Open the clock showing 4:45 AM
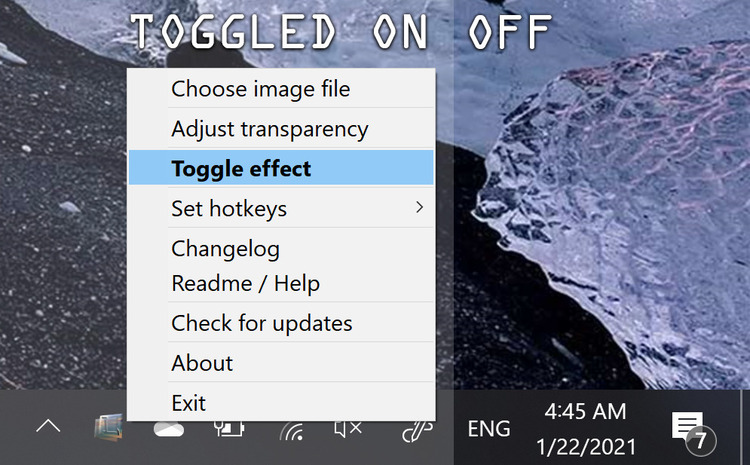This screenshot has width=750, height=465. pyautogui.click(x=585, y=429)
